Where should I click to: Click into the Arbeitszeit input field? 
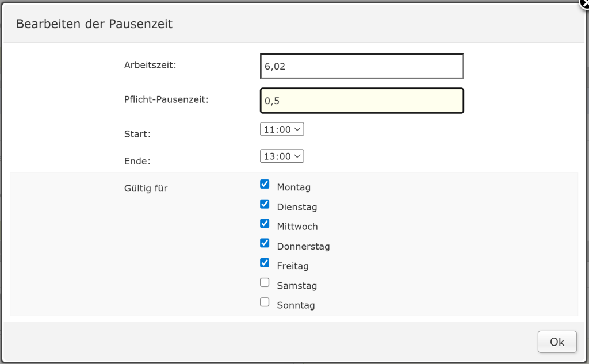click(362, 66)
